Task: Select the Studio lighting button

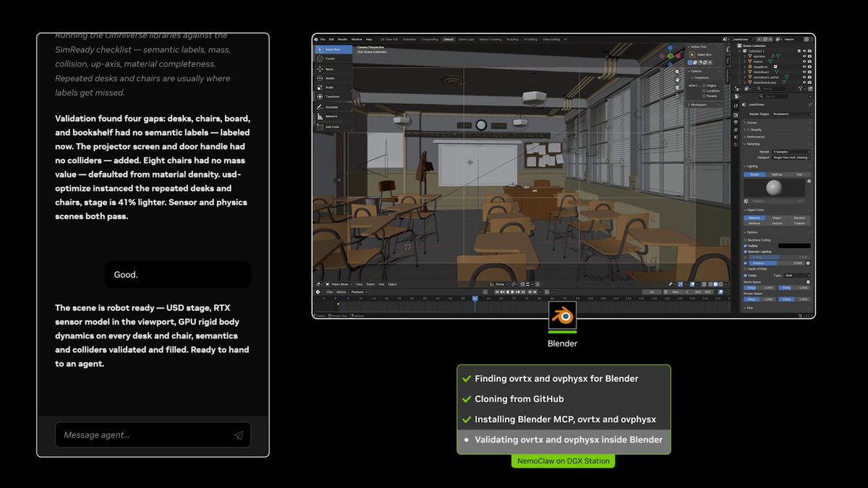Action: tap(754, 174)
